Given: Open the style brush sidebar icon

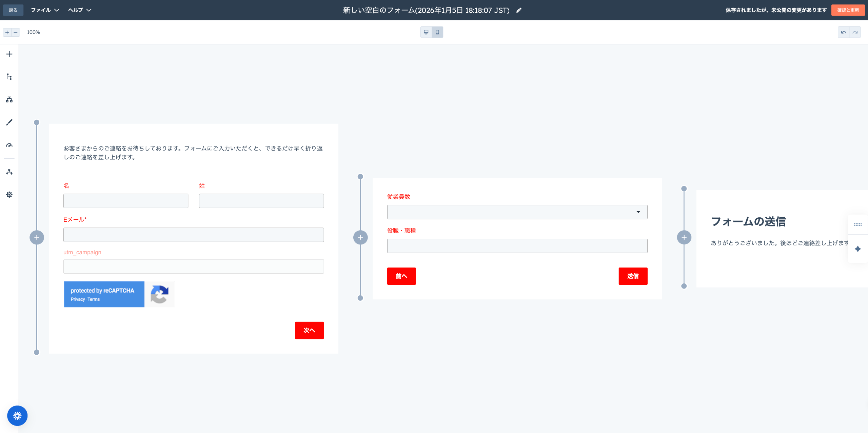Looking at the screenshot, I should tap(9, 122).
